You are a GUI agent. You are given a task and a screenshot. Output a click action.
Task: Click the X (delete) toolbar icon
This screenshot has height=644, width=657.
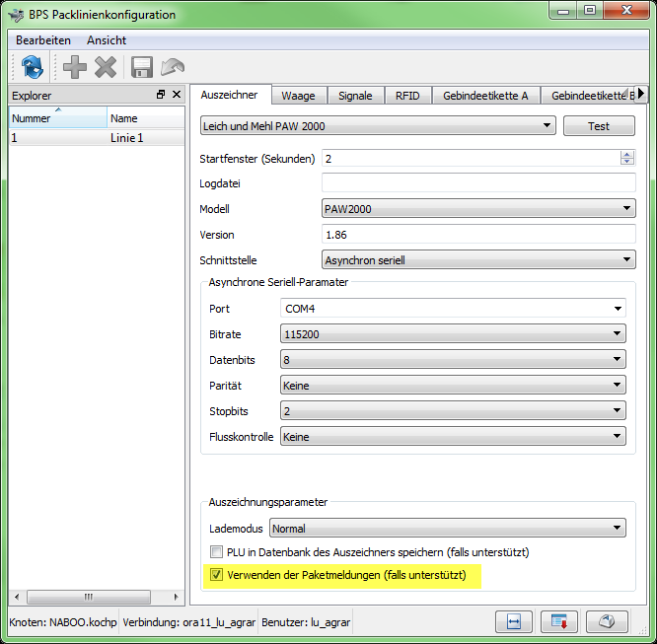(106, 67)
